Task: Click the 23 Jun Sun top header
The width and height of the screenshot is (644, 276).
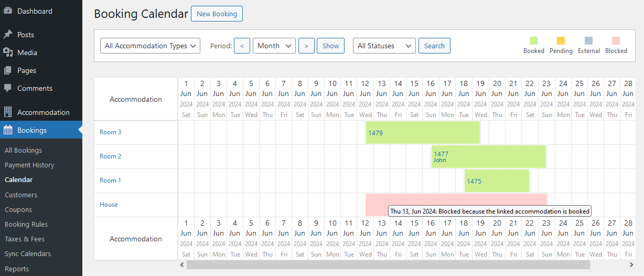Action: 546,99
